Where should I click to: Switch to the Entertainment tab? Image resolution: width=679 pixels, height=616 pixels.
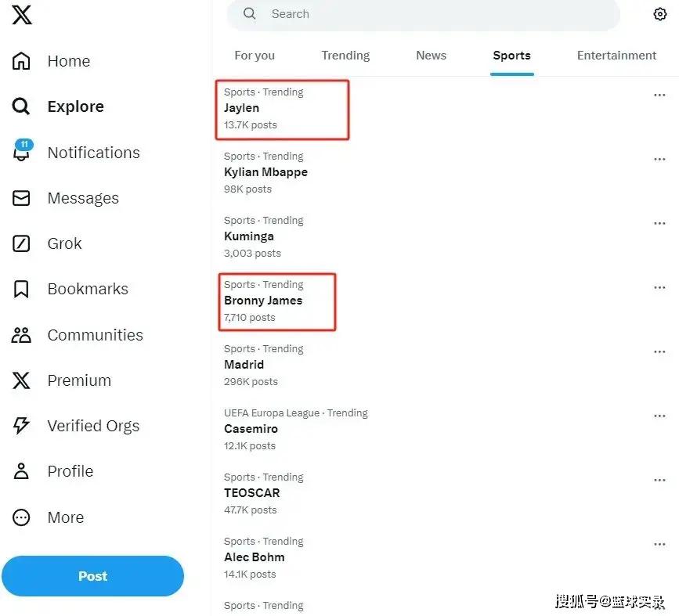coord(616,56)
